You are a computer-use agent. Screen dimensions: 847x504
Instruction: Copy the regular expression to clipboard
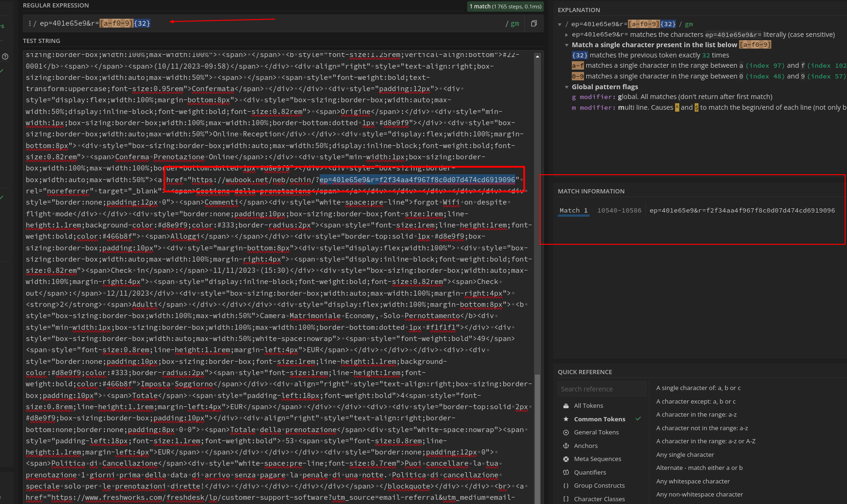(x=534, y=23)
